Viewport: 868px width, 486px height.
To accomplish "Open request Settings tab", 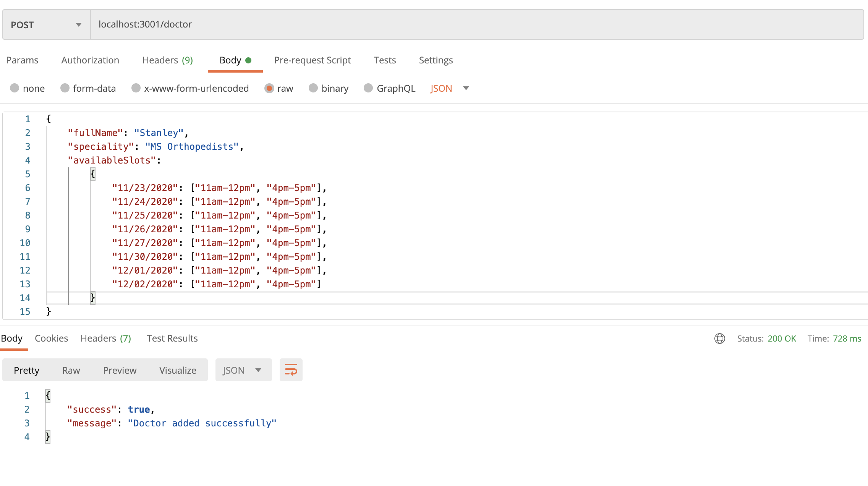I will pyautogui.click(x=436, y=60).
